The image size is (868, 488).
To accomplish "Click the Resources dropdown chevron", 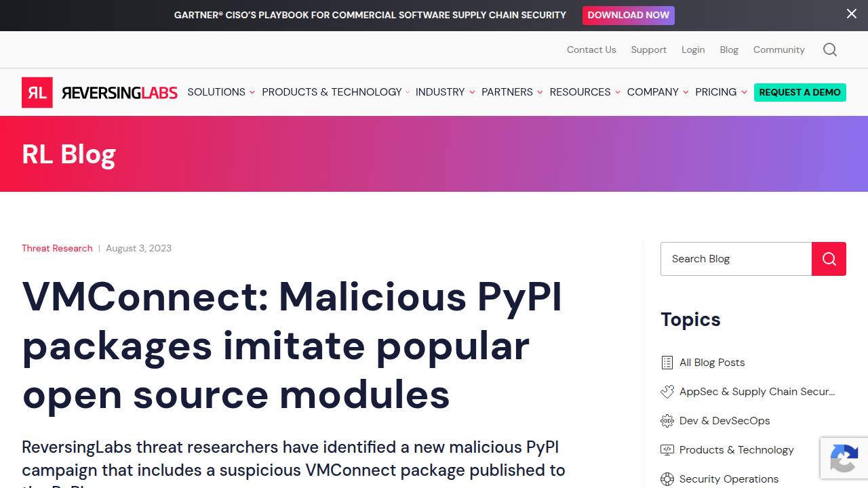I will pyautogui.click(x=618, y=92).
